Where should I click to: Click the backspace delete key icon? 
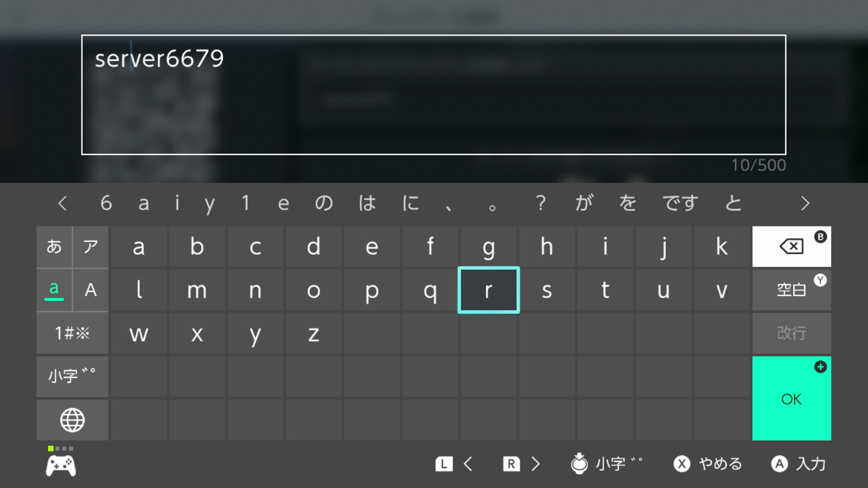pyautogui.click(x=791, y=246)
